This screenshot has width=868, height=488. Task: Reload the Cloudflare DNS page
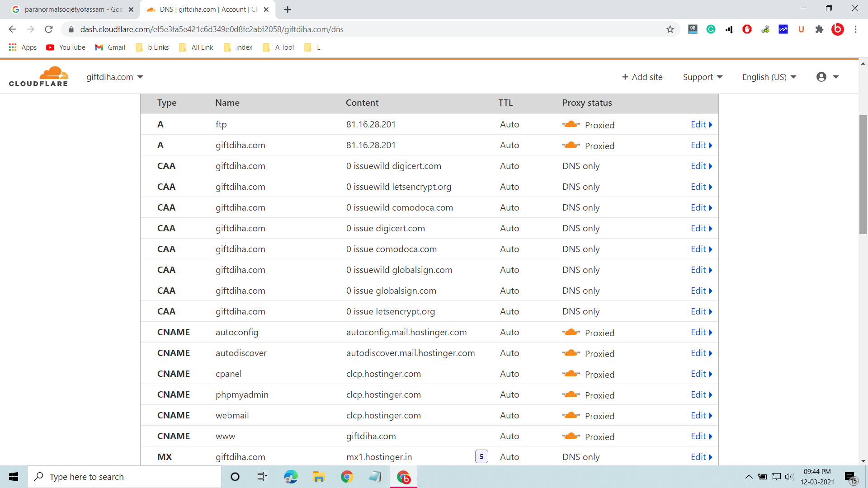[x=49, y=29]
